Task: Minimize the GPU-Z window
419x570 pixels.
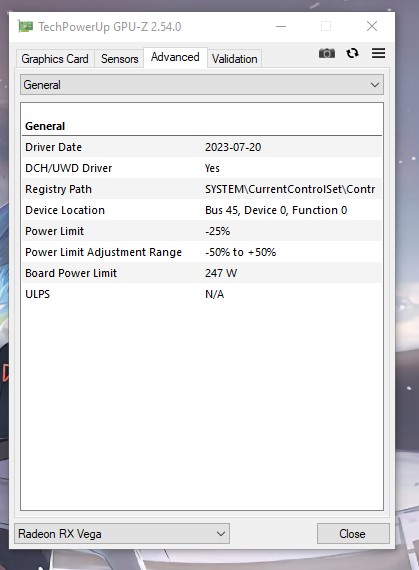Action: (281, 26)
